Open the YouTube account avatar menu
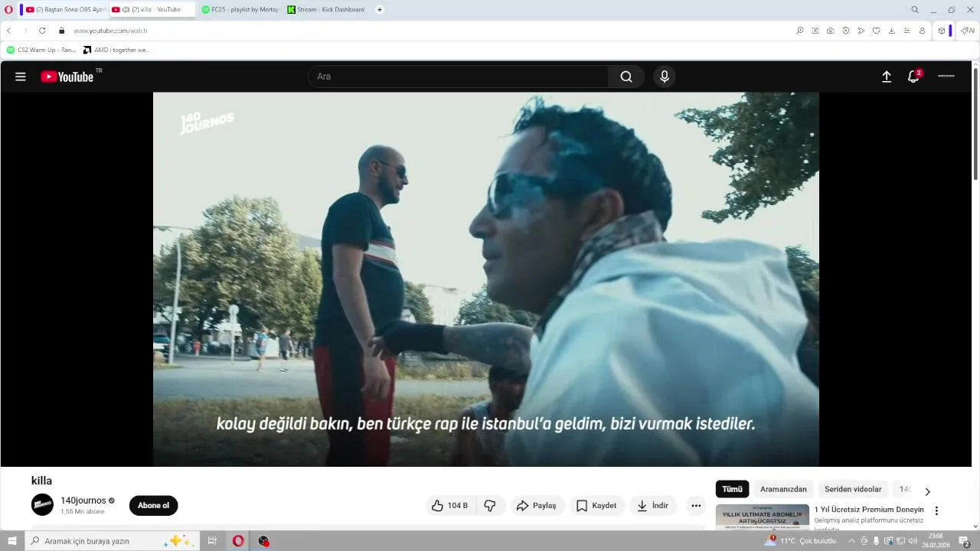Image resolution: width=980 pixels, height=551 pixels. pos(946,77)
